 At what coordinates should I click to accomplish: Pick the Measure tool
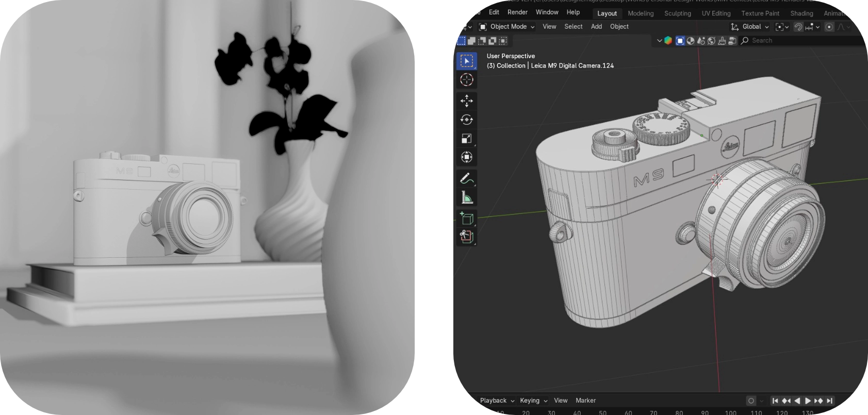coord(467,198)
